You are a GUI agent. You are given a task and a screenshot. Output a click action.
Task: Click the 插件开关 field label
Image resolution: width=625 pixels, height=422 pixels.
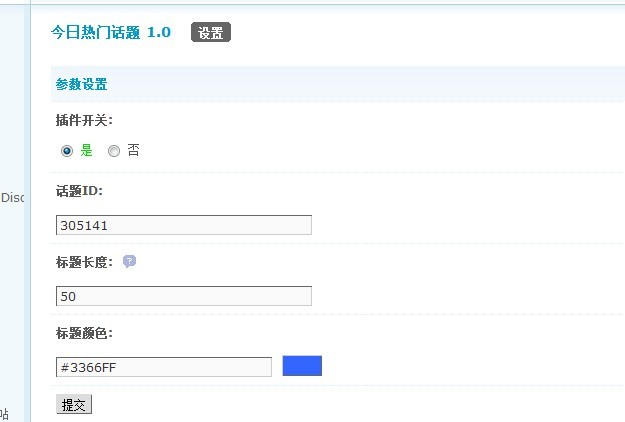(84, 120)
